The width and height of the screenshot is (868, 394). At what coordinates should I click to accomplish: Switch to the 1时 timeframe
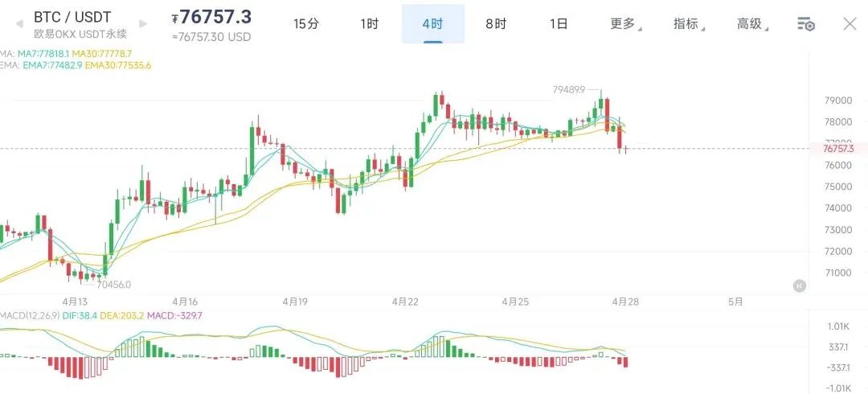pyautogui.click(x=370, y=24)
